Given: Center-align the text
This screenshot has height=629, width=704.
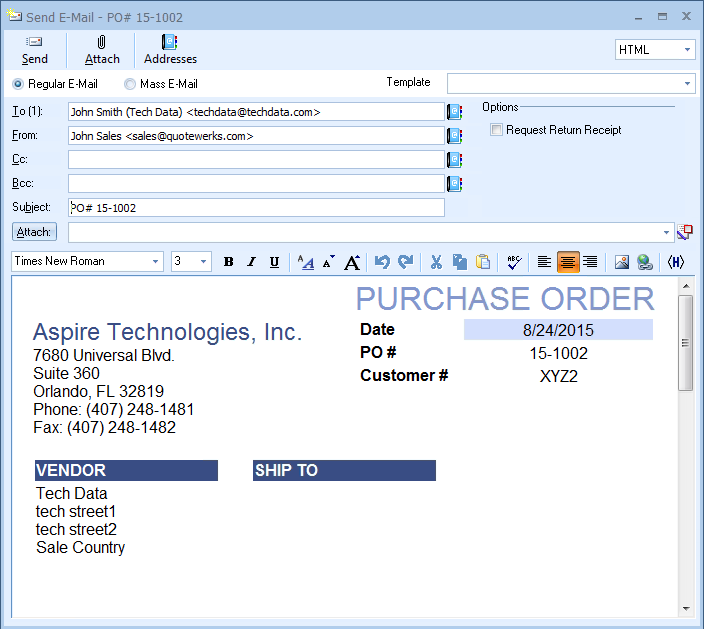Looking at the screenshot, I should [x=568, y=262].
